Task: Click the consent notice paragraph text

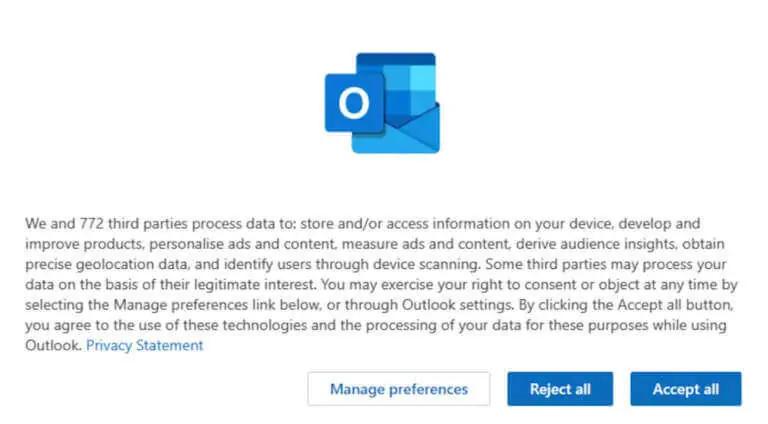Action: click(381, 284)
